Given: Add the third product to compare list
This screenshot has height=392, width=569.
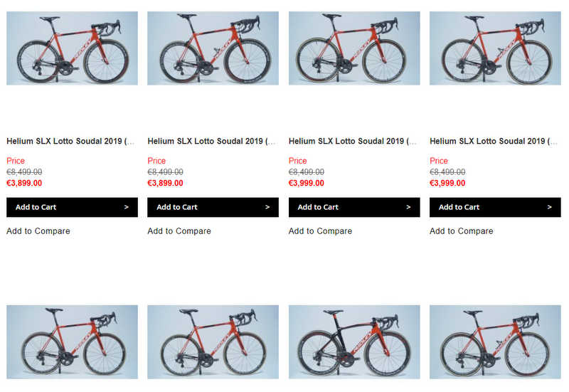Looking at the screenshot, I should pos(320,231).
